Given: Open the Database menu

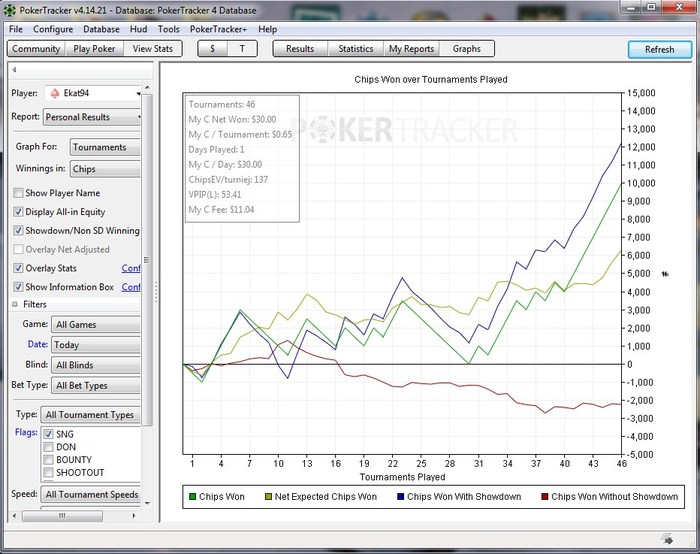Looking at the screenshot, I should click(101, 29).
